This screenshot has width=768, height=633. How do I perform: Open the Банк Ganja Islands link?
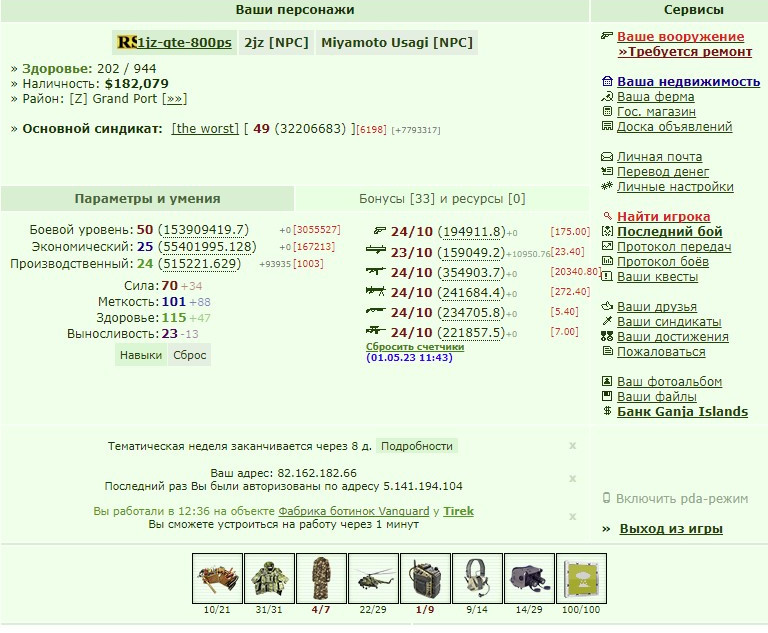tap(682, 411)
